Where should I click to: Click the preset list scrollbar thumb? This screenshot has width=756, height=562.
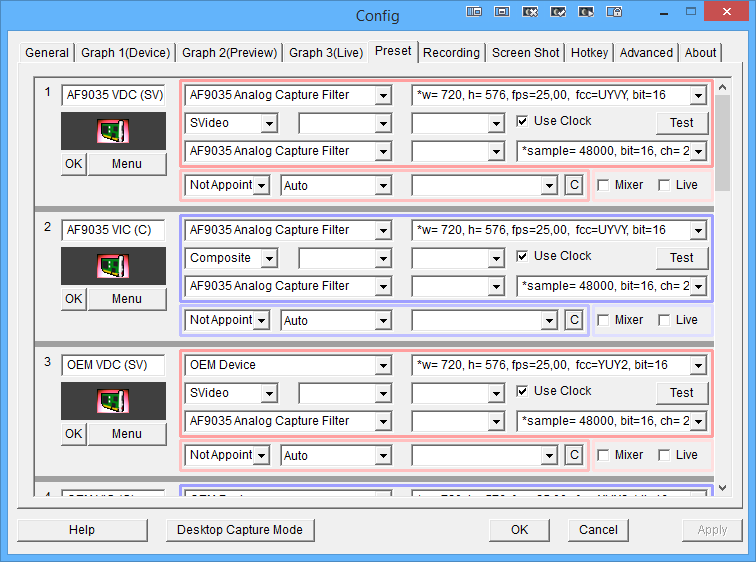[x=722, y=143]
